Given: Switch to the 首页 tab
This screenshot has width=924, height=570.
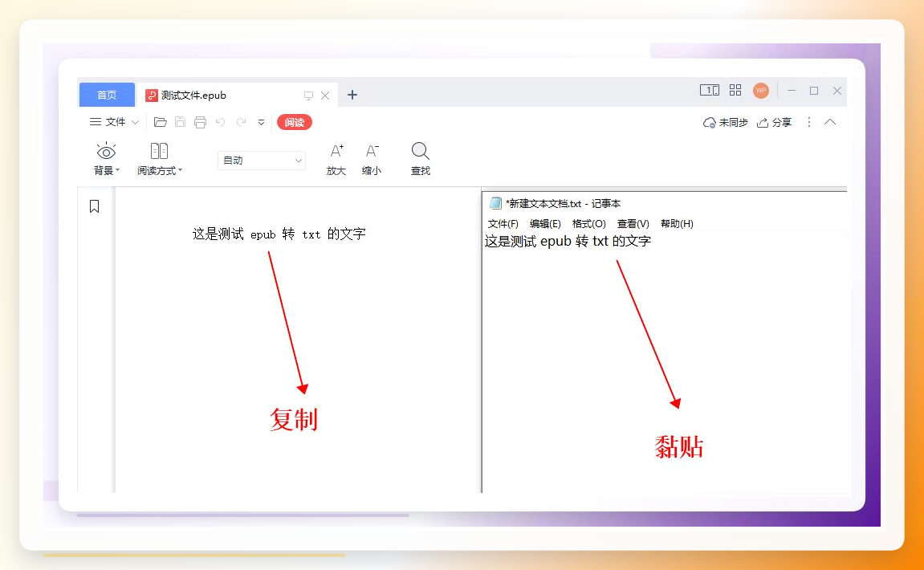Looking at the screenshot, I should pos(107,95).
